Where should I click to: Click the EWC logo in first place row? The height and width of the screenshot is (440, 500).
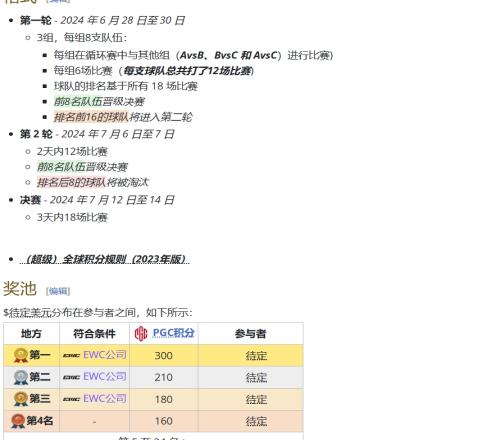[x=71, y=356]
